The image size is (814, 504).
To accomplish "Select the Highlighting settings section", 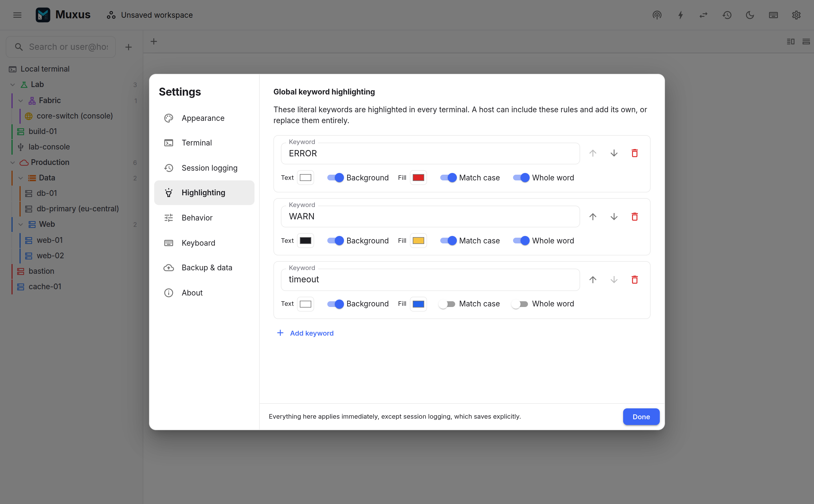I will coord(204,193).
